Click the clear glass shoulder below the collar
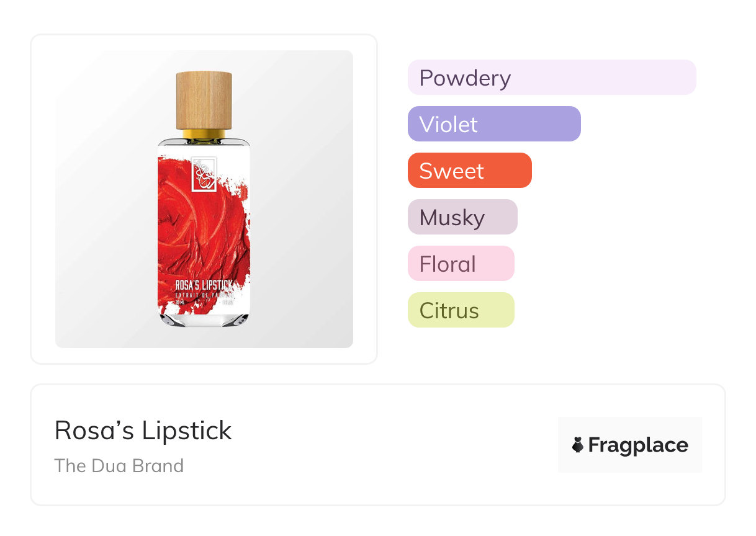Screen dimensions: 756x536 [x=204, y=143]
